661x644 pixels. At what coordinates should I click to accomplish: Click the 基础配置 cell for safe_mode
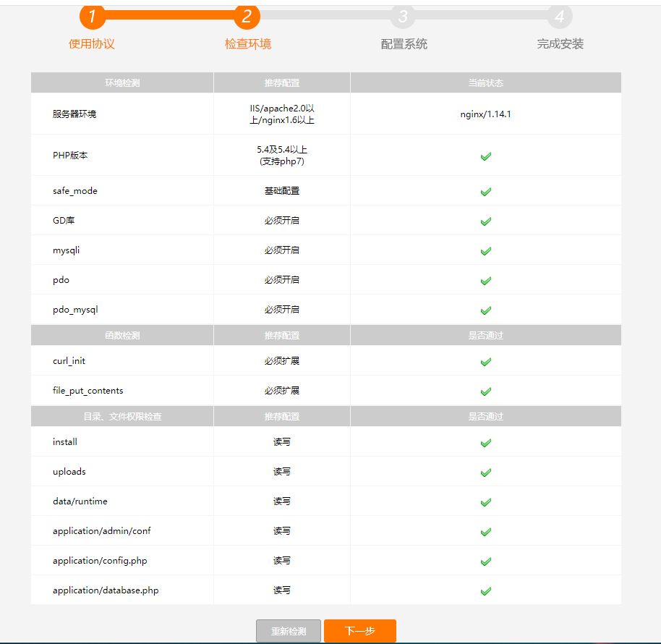(x=282, y=190)
